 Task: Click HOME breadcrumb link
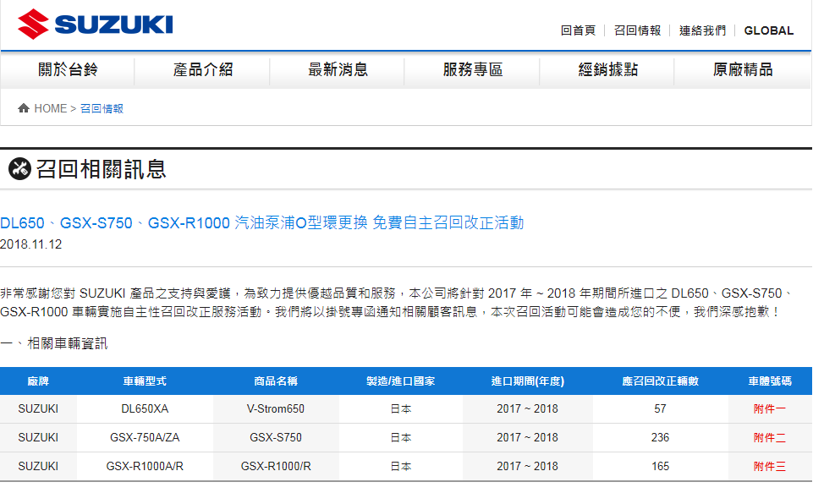pyautogui.click(x=50, y=108)
